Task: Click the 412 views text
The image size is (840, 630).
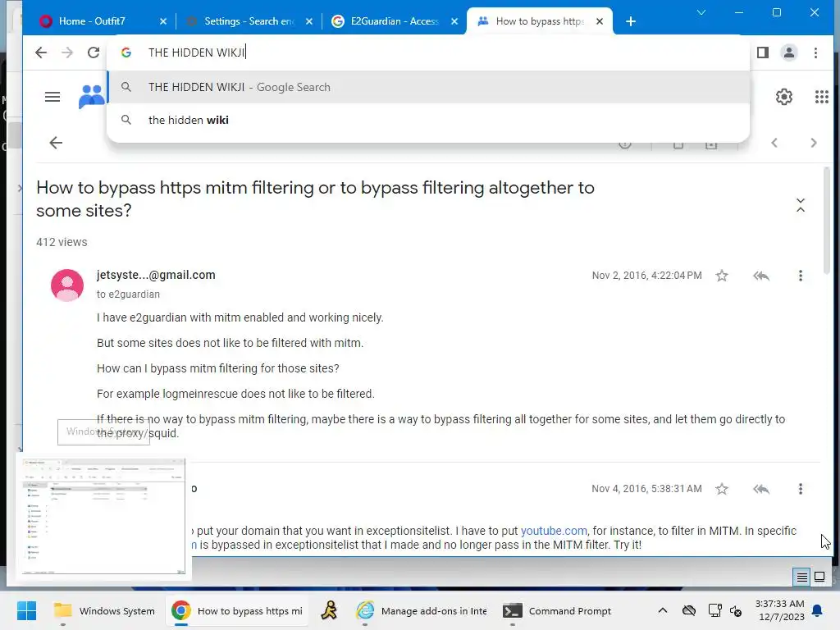Action: [62, 242]
